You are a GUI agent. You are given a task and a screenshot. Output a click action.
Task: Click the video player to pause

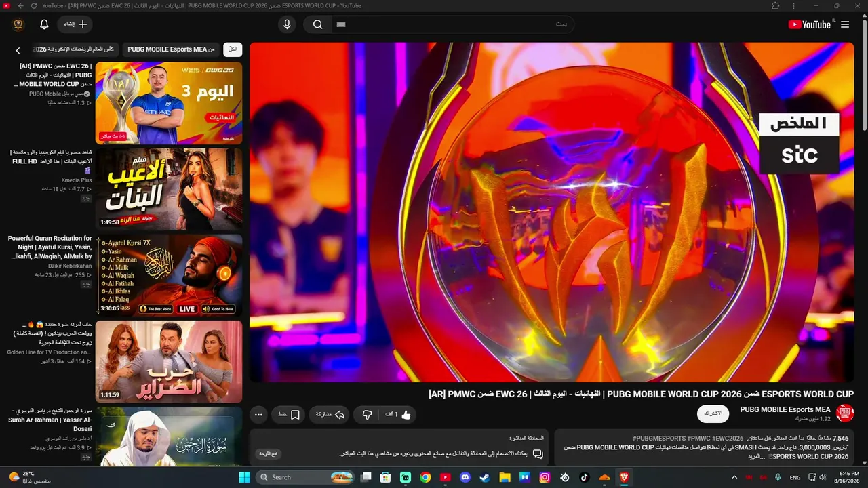click(552, 212)
